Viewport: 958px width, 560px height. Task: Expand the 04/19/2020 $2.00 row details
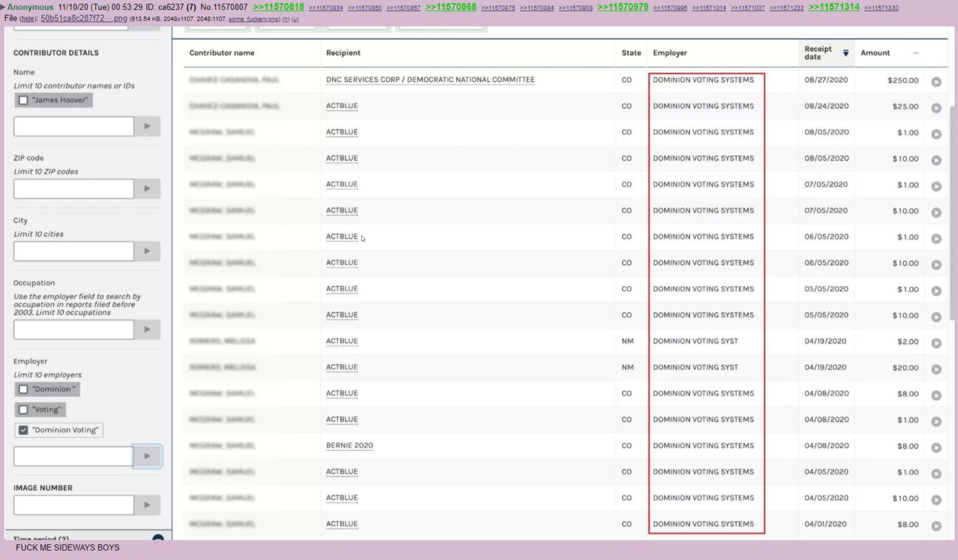coord(936,343)
